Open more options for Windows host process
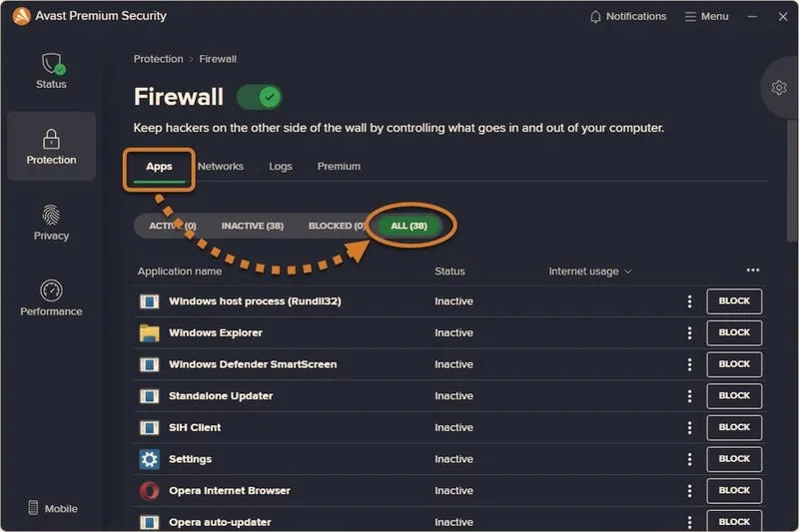 [689, 301]
